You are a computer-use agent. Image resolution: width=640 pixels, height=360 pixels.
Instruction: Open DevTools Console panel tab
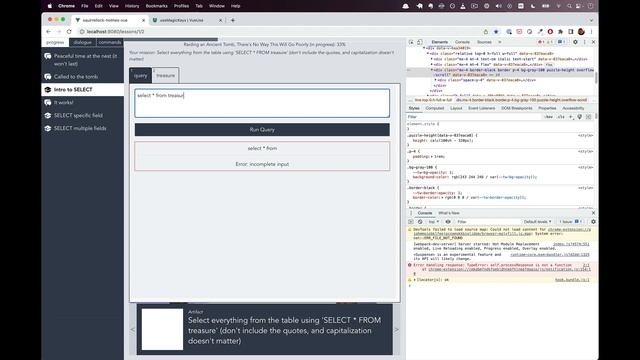coord(462,42)
